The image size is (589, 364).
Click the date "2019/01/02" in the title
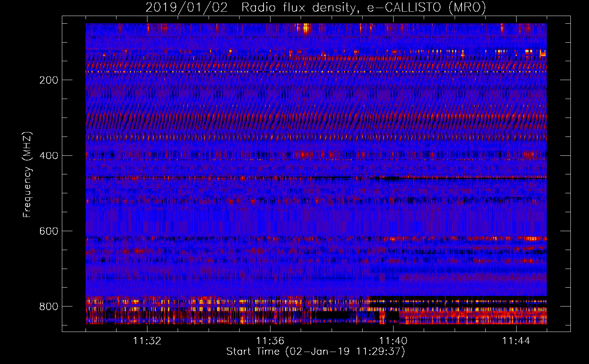(x=187, y=8)
